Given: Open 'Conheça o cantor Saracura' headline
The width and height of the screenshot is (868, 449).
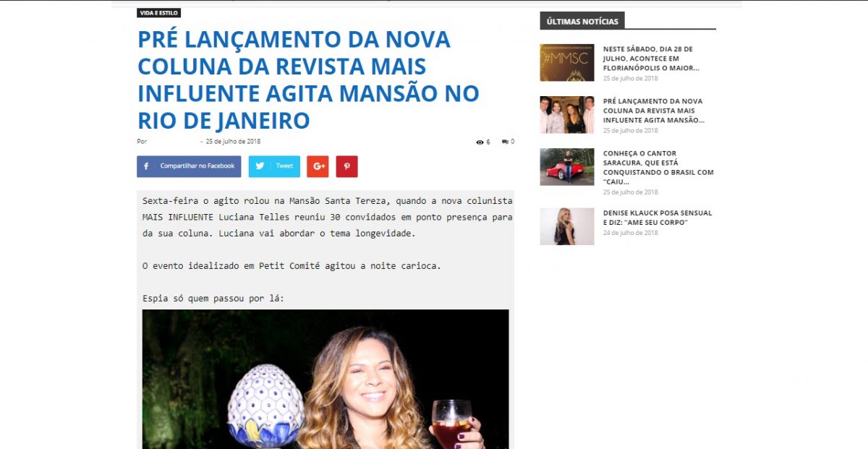Looking at the screenshot, I should 658,168.
